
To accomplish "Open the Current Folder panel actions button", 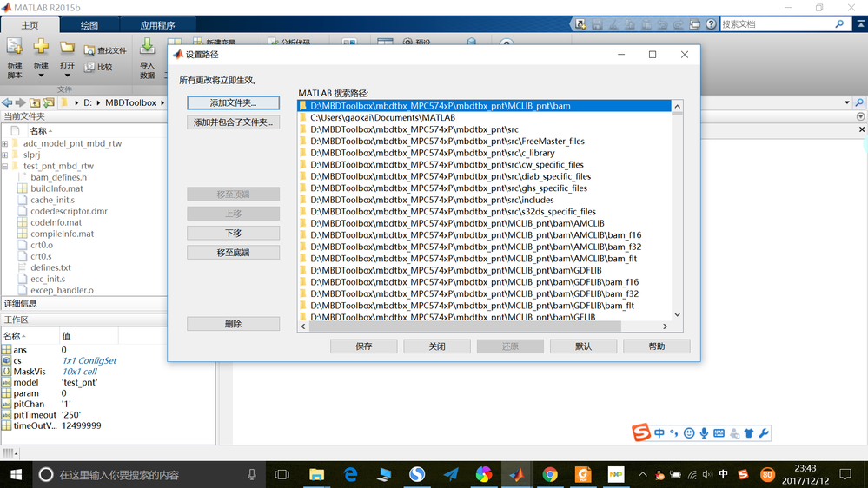I will tap(860, 116).
